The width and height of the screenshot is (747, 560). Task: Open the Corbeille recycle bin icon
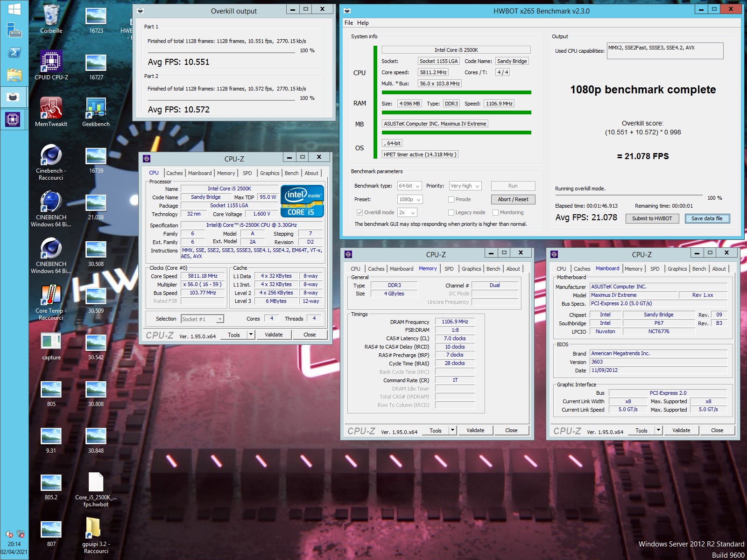(x=51, y=19)
